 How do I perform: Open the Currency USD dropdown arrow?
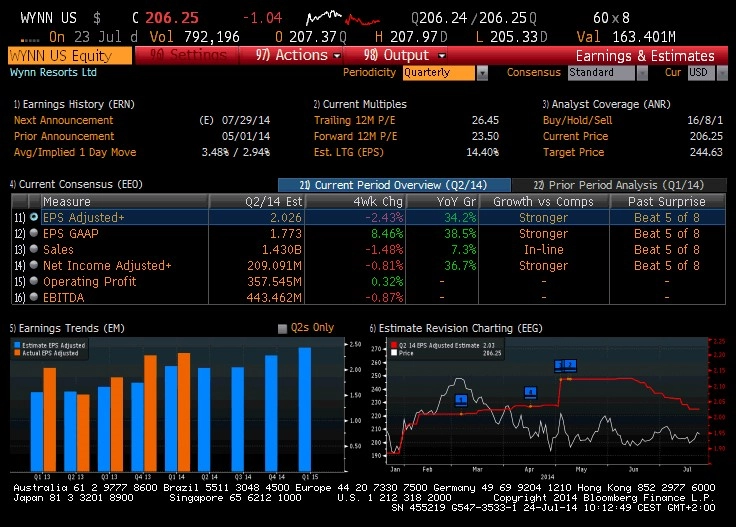[722, 73]
